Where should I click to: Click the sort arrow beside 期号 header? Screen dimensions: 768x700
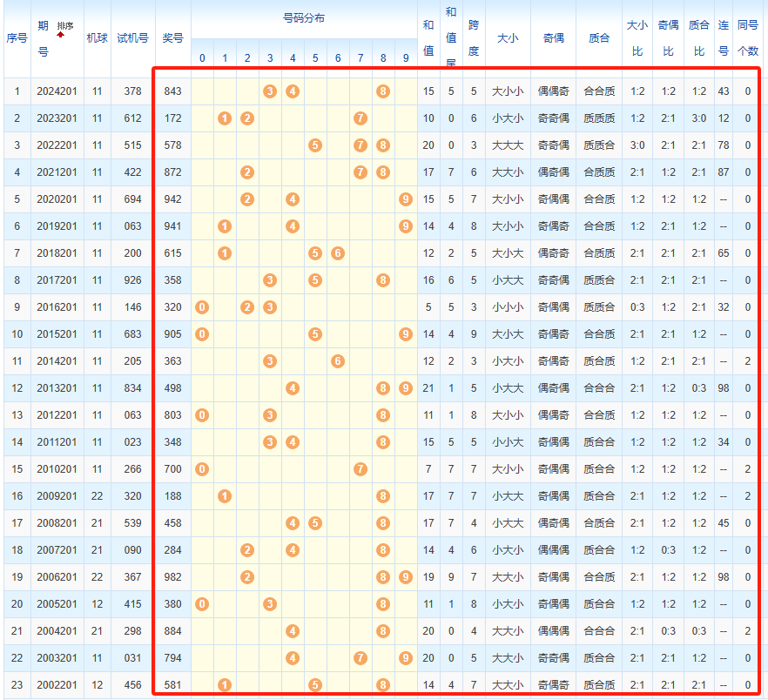tap(61, 35)
